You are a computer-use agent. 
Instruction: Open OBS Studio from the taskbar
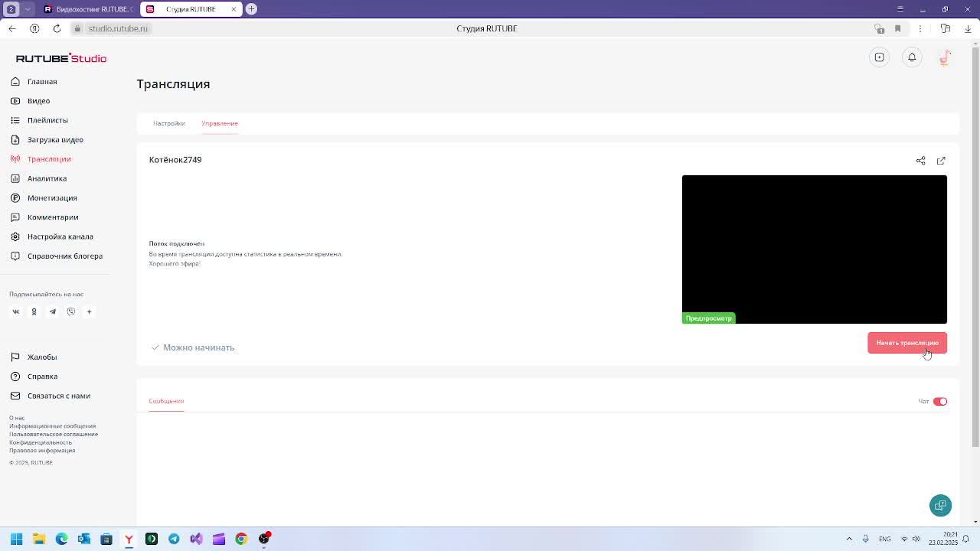click(264, 539)
